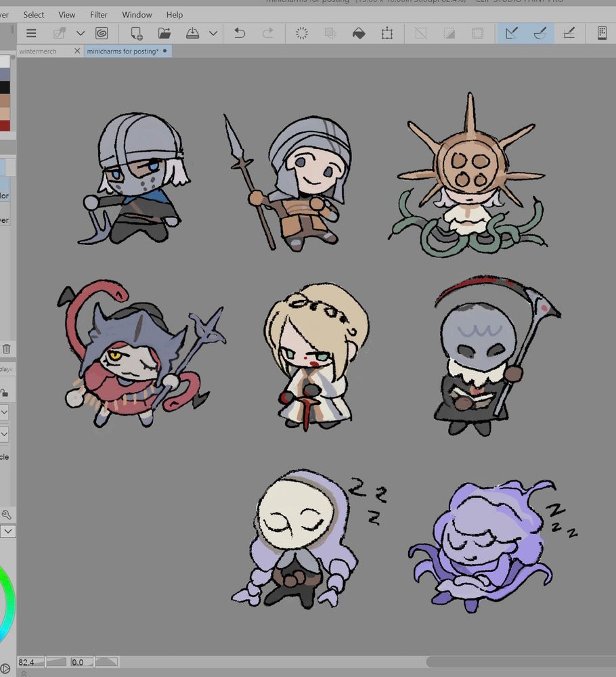
Task: Click the Open file folder icon
Action: coord(164,33)
